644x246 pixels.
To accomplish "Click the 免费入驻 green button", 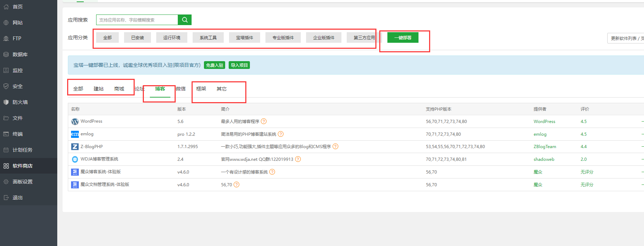I will point(215,65).
